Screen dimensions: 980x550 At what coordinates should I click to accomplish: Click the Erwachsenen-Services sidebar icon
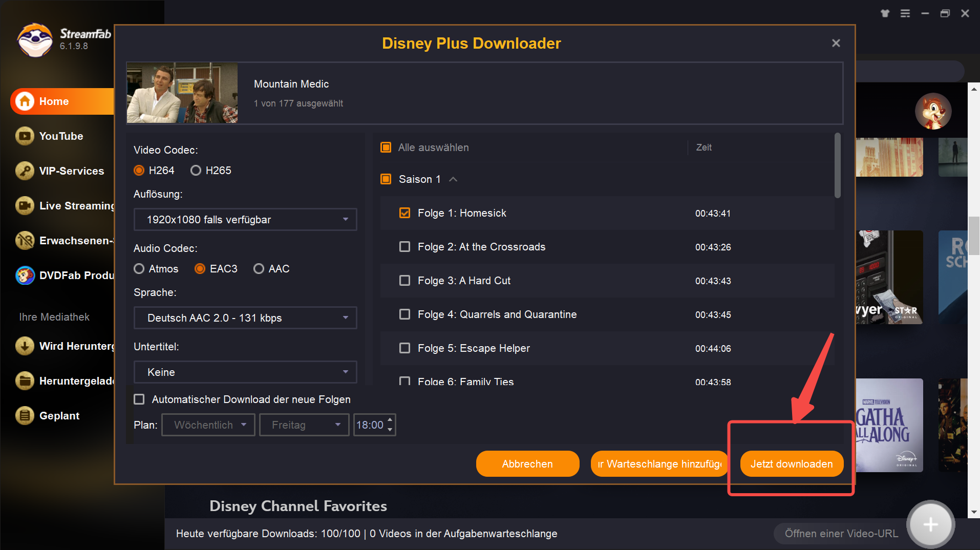[25, 241]
